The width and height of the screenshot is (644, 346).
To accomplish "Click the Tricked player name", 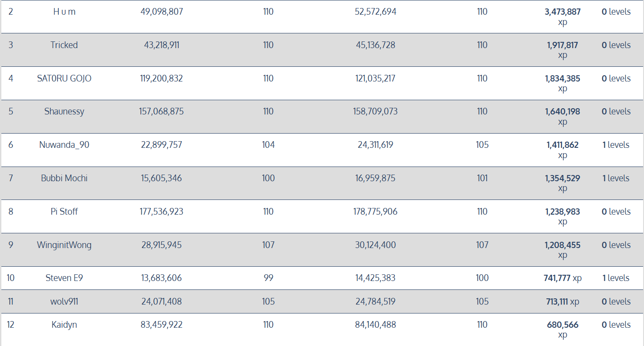I will 64,45.
